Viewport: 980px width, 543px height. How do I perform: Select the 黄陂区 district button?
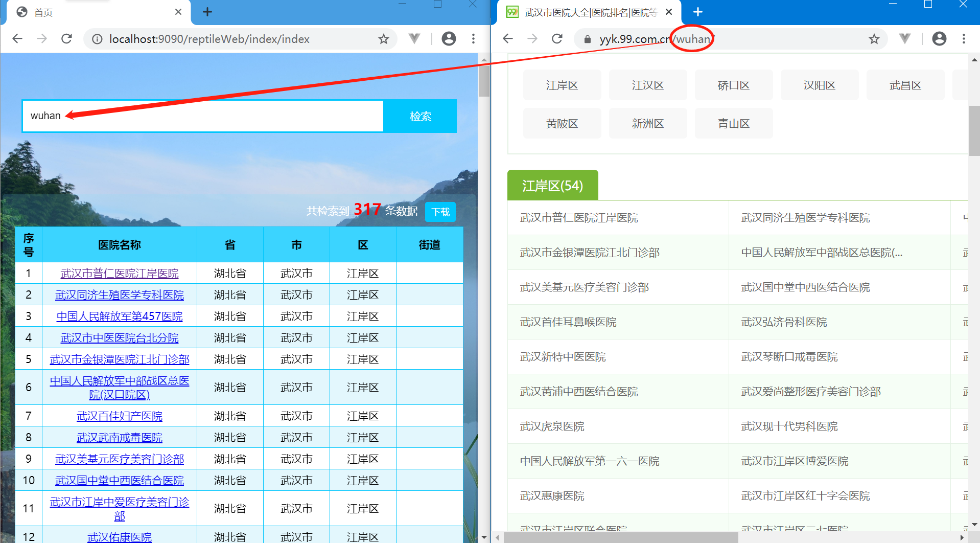click(x=562, y=124)
